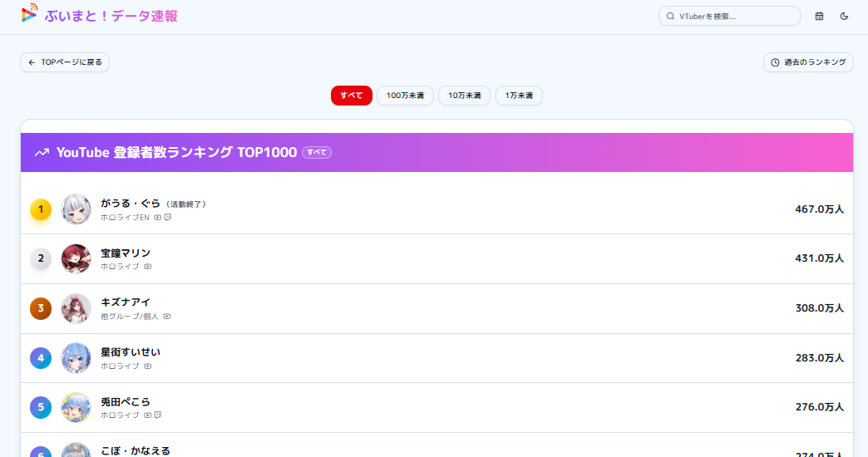This screenshot has height=457, width=868.
Task: Select the 100万未満 filter tab
Action: pyautogui.click(x=405, y=96)
